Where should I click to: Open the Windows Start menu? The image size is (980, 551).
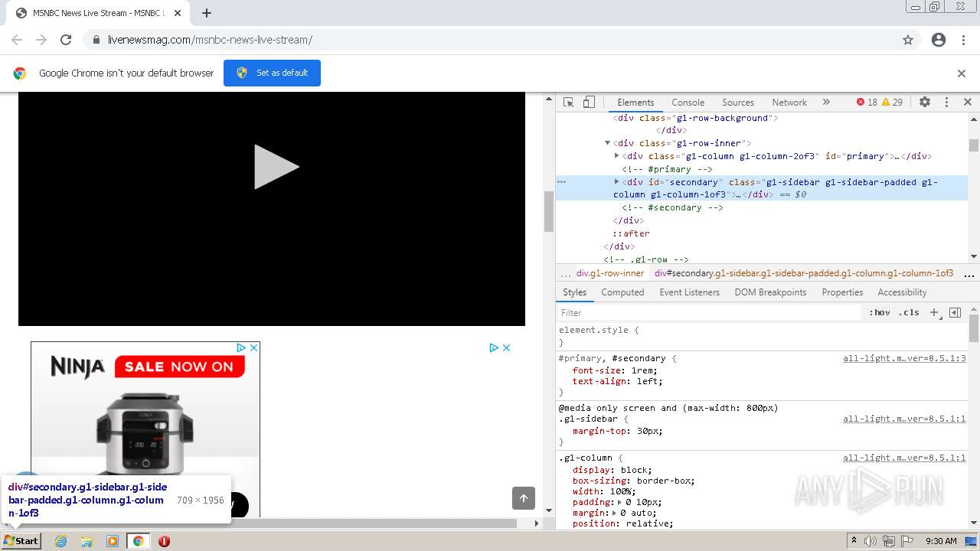[21, 540]
